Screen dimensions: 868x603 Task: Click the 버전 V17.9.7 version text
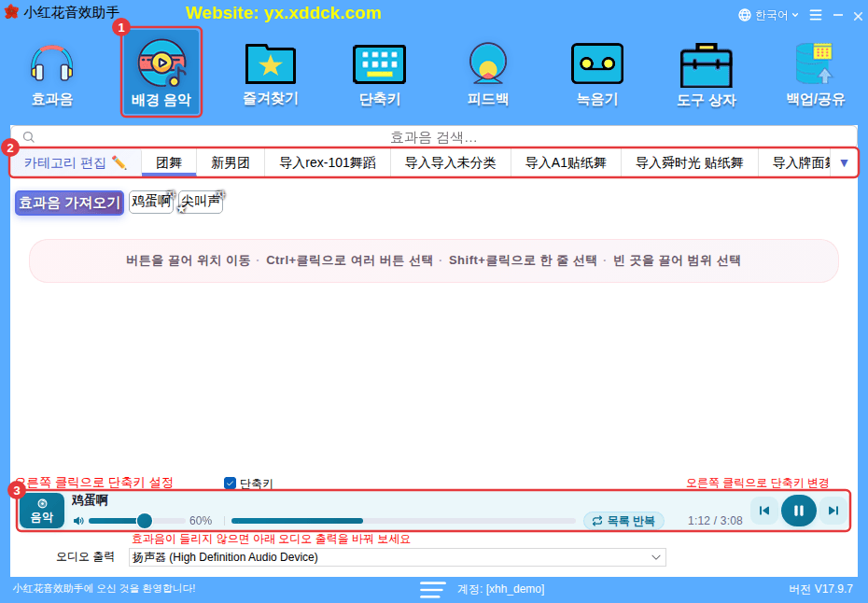coord(820,589)
